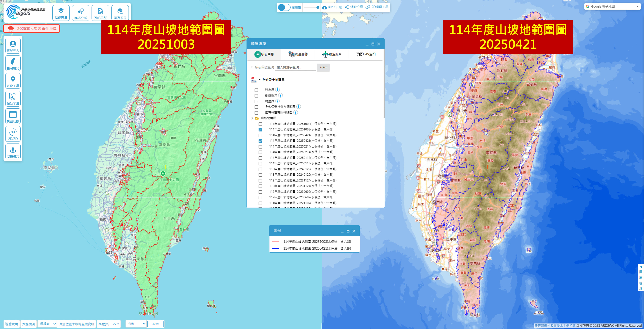Viewport: 644px width, 329px height.
Task: Switch to the UAV空拍 tab
Action: click(366, 54)
